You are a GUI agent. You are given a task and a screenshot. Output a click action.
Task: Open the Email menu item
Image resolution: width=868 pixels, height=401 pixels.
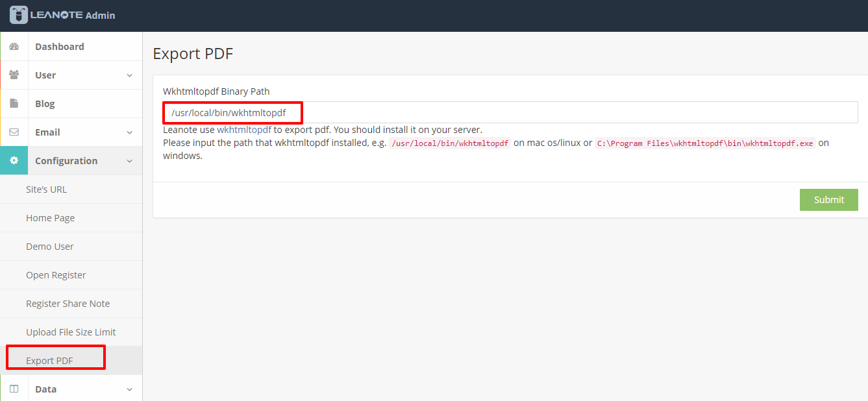[71, 132]
